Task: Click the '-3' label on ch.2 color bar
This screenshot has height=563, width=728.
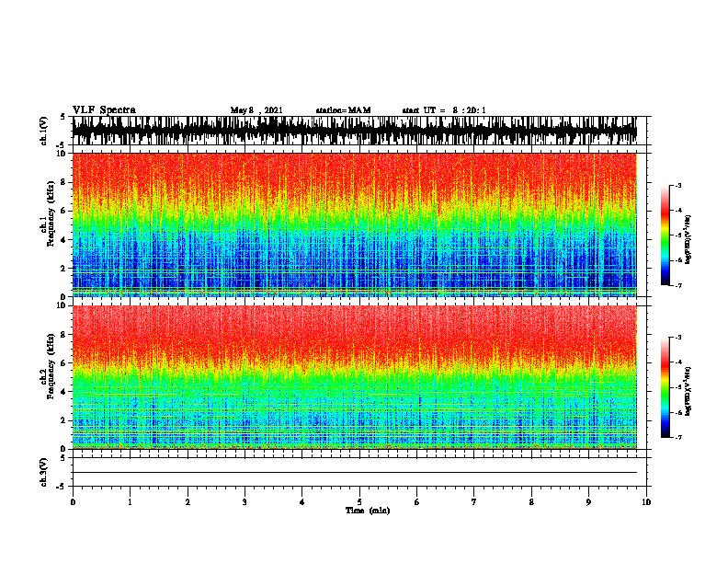Action: (x=678, y=338)
